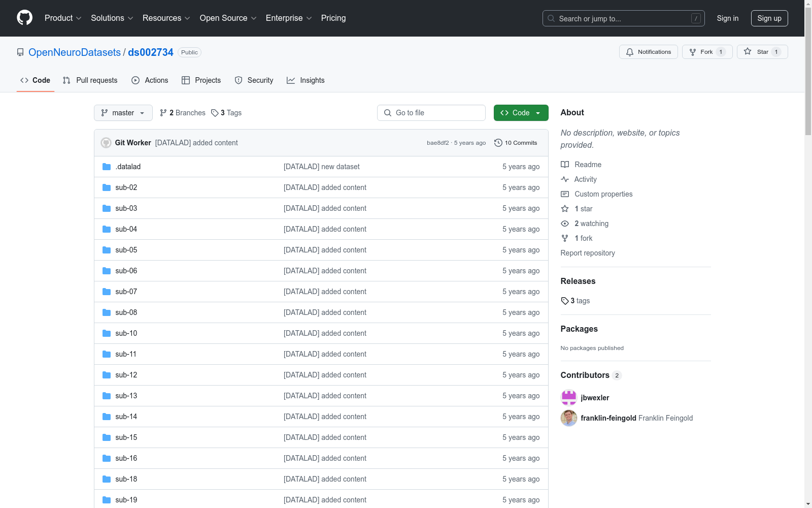
Task: Open the green Code dropdown
Action: pyautogui.click(x=521, y=113)
